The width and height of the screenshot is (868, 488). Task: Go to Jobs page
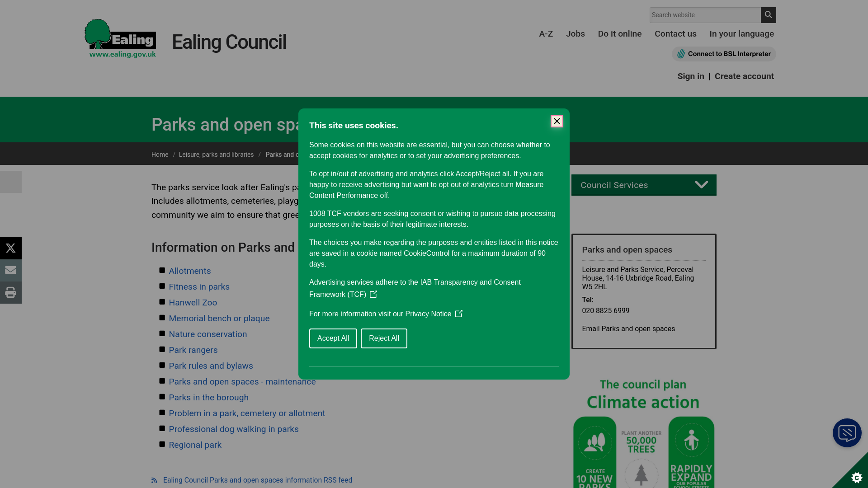[575, 34]
